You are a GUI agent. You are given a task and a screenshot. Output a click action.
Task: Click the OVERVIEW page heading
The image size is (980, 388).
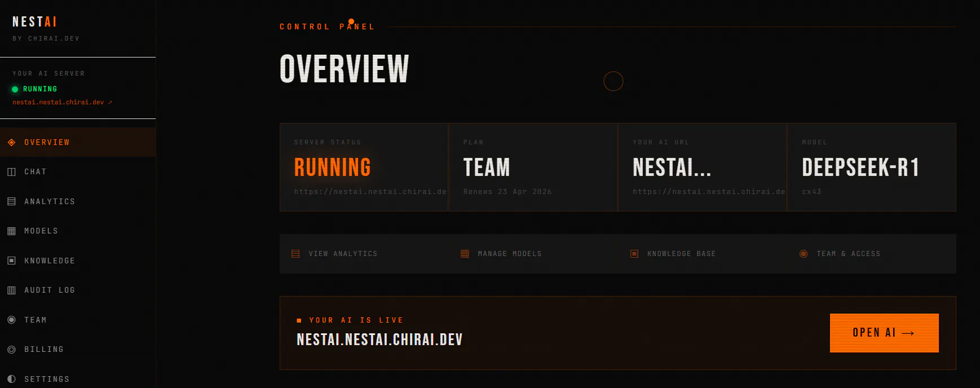(x=344, y=69)
